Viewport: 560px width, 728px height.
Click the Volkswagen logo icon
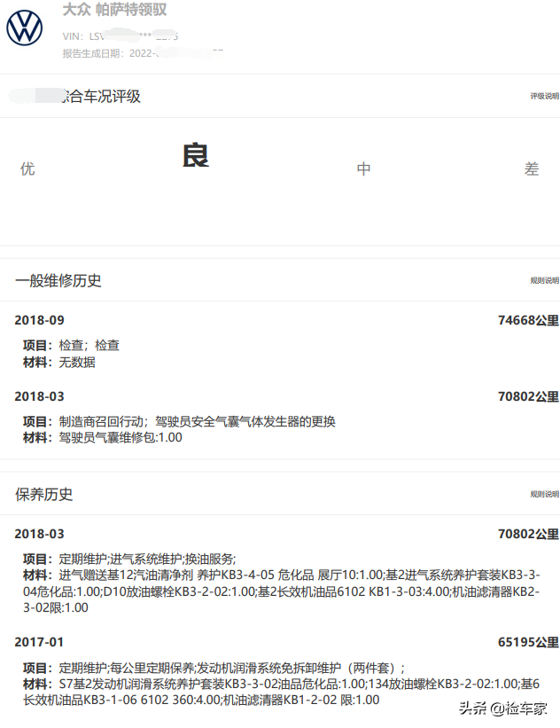(25, 28)
